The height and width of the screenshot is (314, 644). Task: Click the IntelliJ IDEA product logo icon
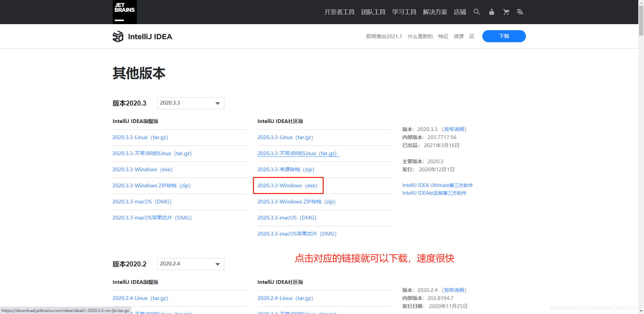click(118, 37)
